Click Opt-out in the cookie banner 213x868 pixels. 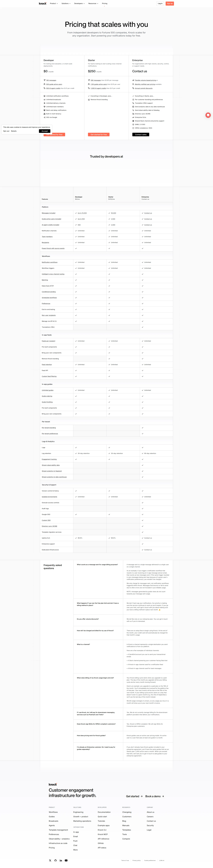tap(6, 131)
